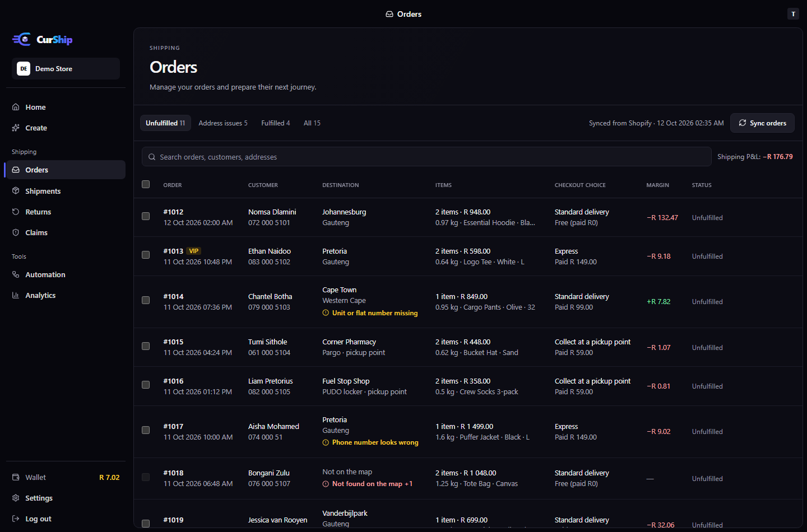Switch to the Address issues tab
Screen dimensions: 807x532
(223, 123)
